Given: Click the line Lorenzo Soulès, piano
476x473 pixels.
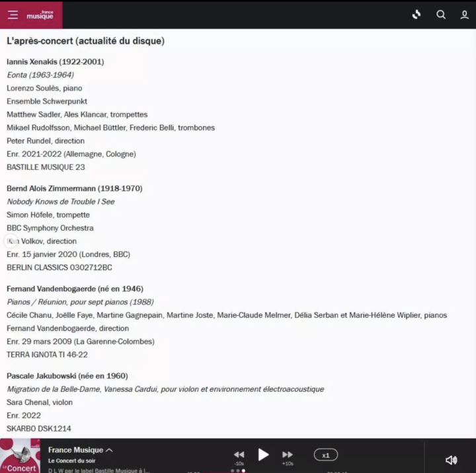Looking at the screenshot, I should coord(44,88).
